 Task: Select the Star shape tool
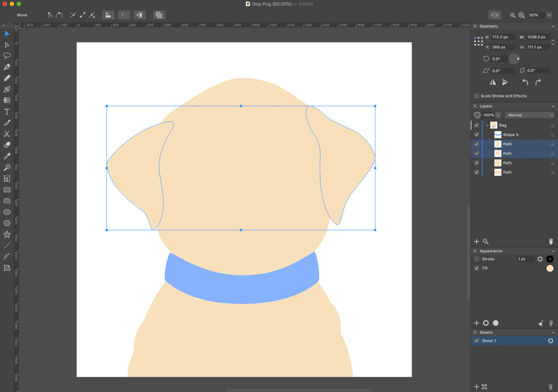(7, 234)
